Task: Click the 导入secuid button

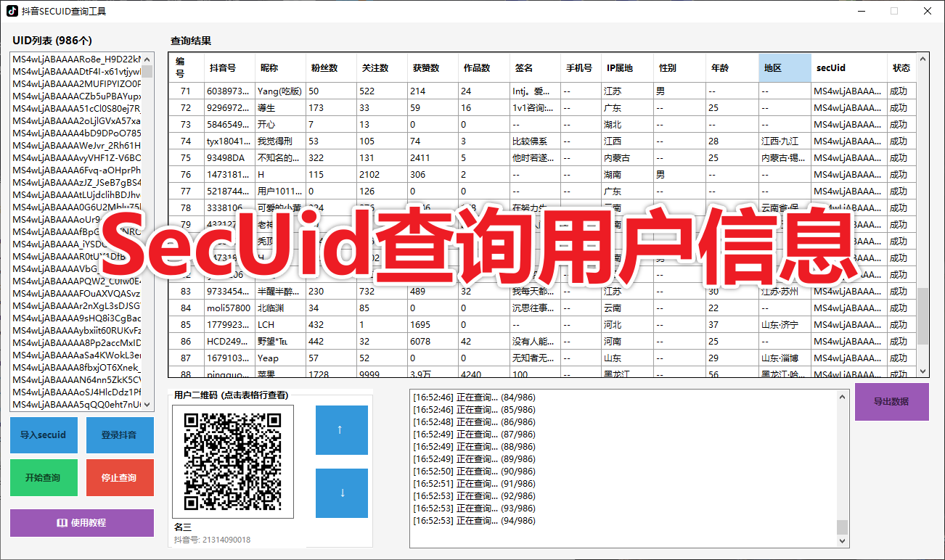Action: click(x=43, y=435)
